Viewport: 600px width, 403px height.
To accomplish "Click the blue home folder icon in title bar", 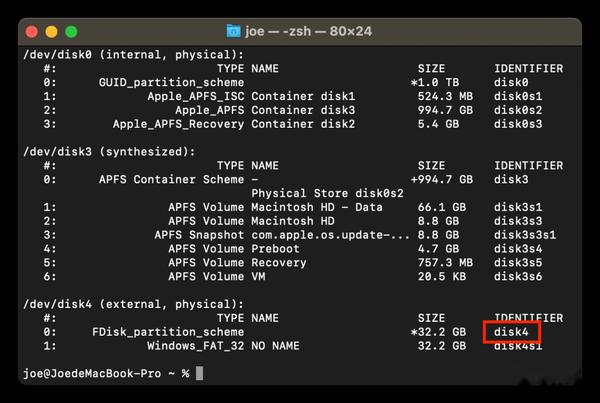I will [233, 31].
